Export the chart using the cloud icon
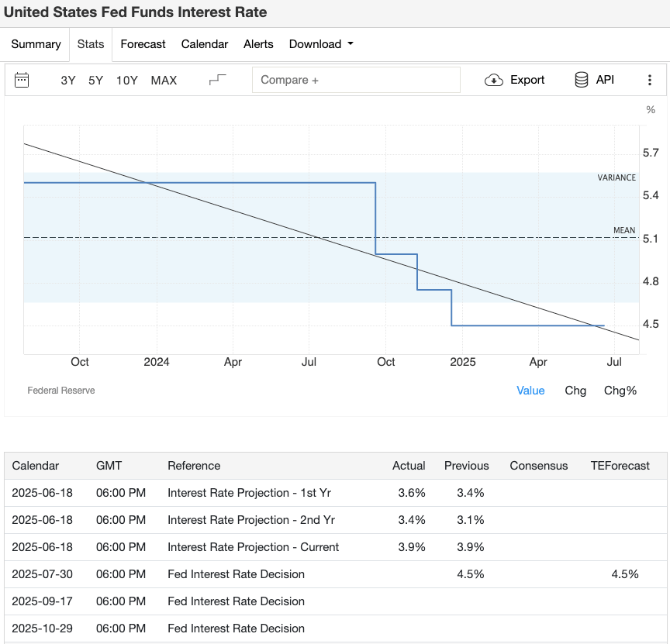 tap(493, 80)
